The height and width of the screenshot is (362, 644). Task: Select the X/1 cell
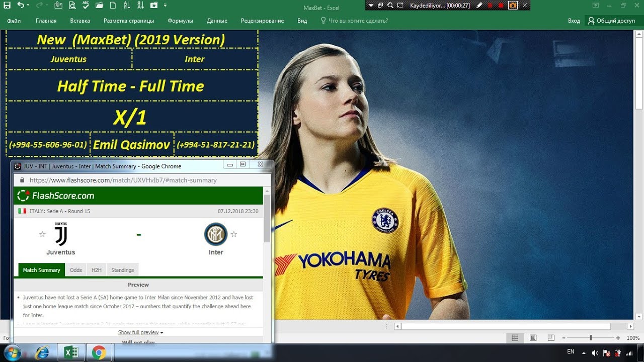(131, 117)
